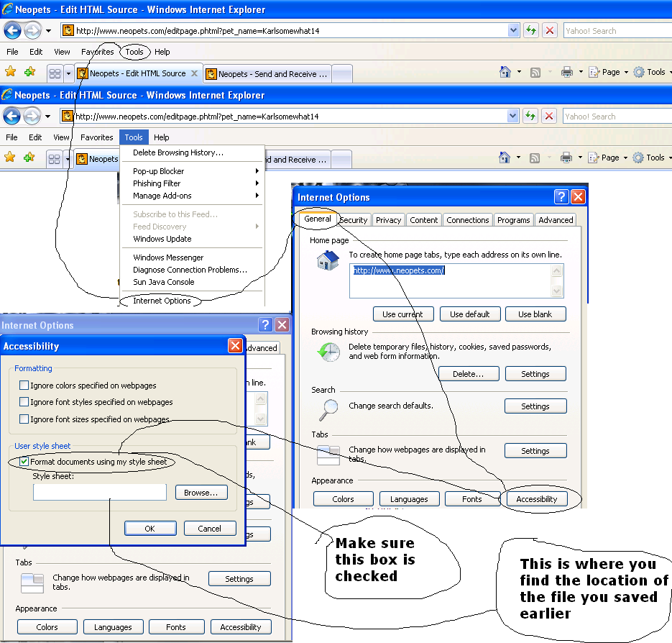Image resolution: width=672 pixels, height=643 pixels.
Task: Switch to Security tab in Internet Options
Action: click(354, 220)
